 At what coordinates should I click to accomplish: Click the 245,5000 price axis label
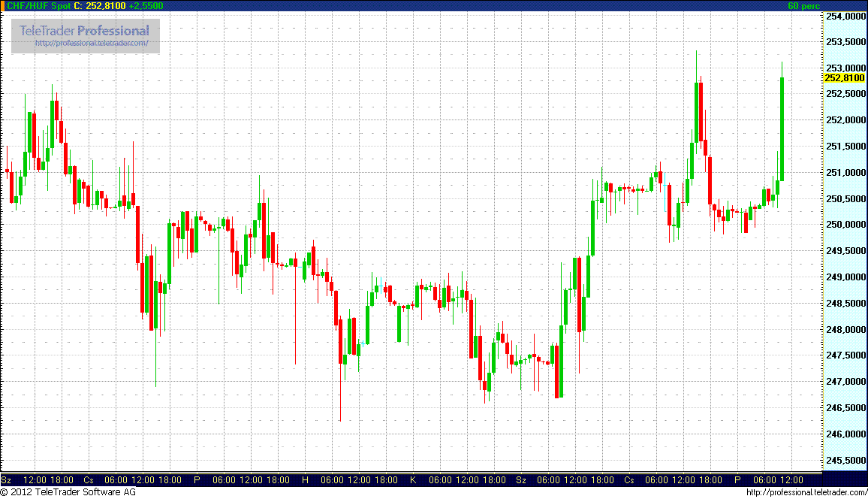click(845, 460)
